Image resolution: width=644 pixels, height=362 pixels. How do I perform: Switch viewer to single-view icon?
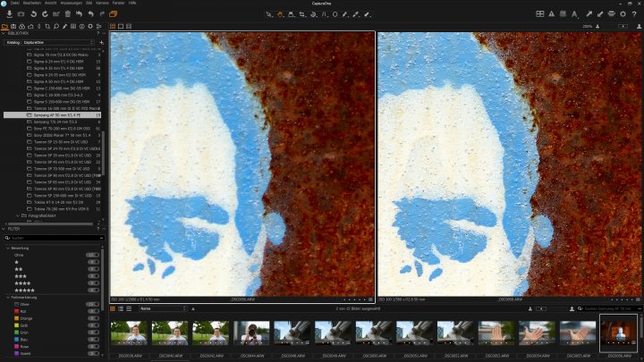(121, 26)
